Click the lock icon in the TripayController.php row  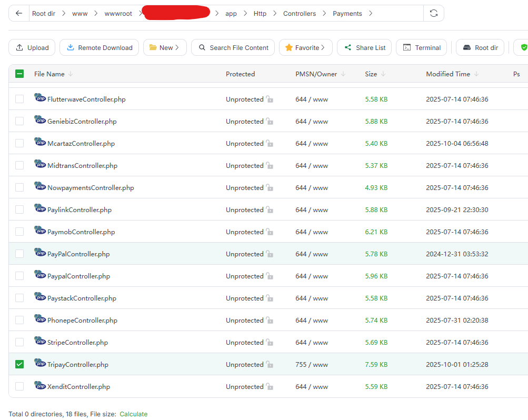tap(270, 365)
